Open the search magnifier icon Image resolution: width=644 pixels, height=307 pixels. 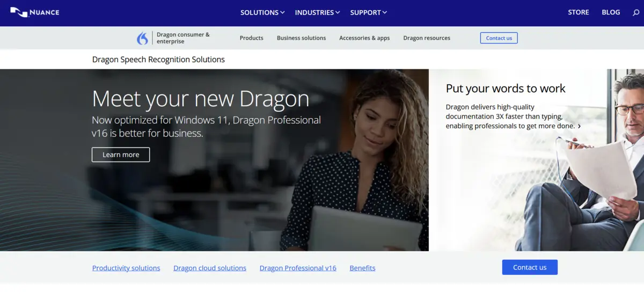click(636, 12)
